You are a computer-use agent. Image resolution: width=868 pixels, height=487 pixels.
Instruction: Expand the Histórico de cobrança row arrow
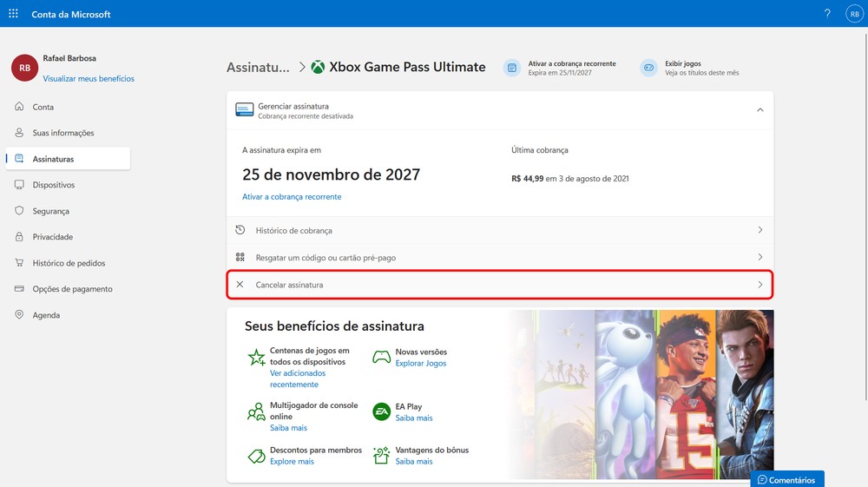tap(759, 230)
